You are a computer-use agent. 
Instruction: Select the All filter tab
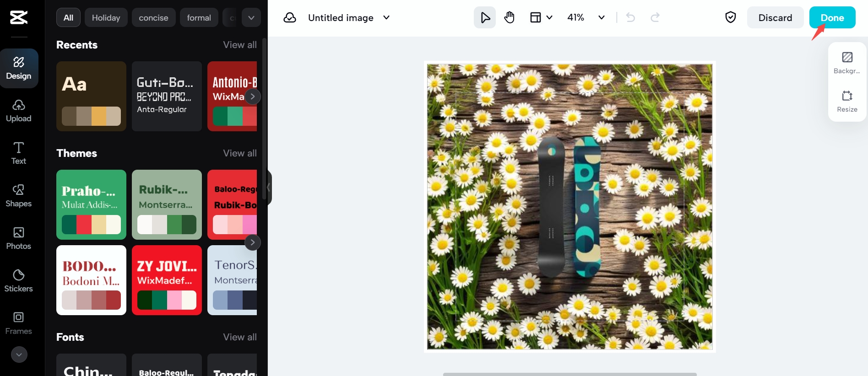point(68,18)
